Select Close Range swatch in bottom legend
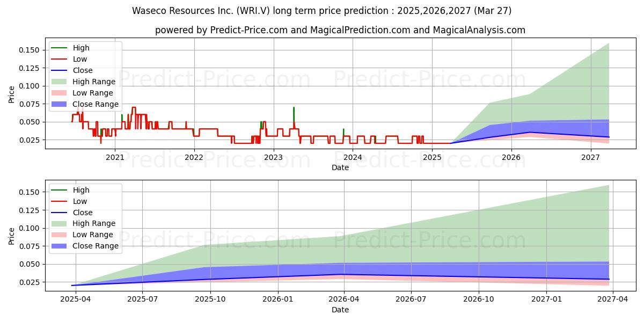 61,246
